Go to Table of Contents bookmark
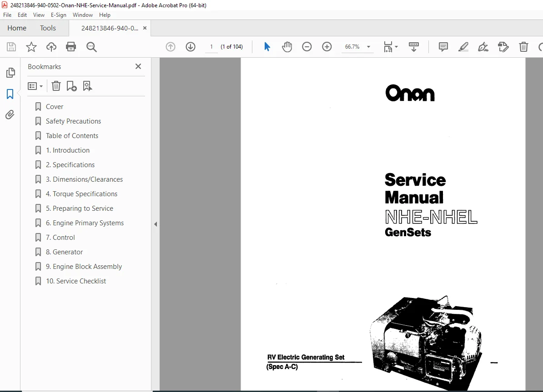The image size is (543, 392). click(x=72, y=136)
